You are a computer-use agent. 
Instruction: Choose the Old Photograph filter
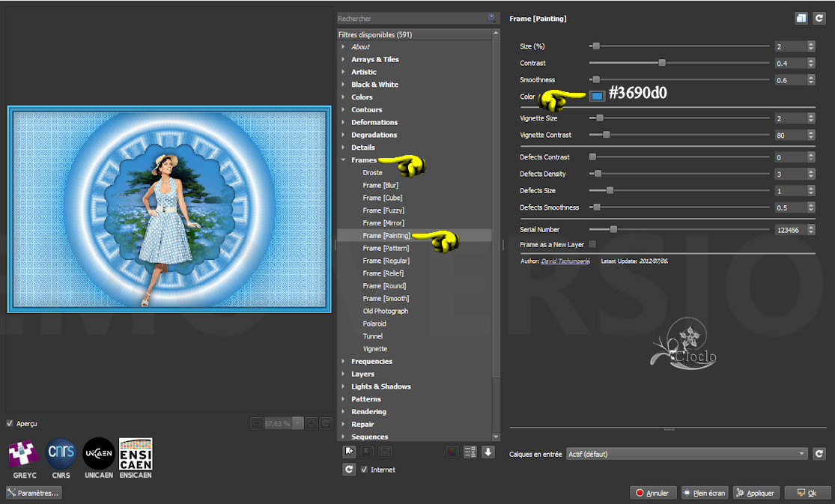click(x=386, y=311)
